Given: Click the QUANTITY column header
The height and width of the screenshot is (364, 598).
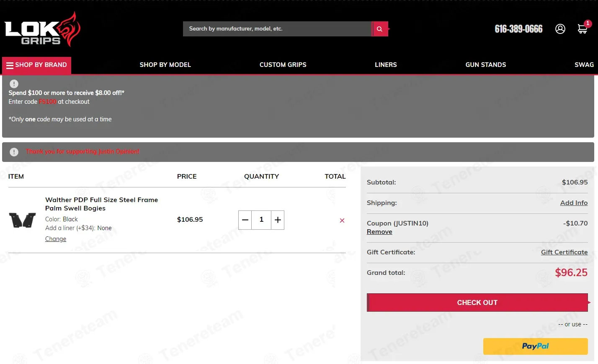Looking at the screenshot, I should point(262,177).
